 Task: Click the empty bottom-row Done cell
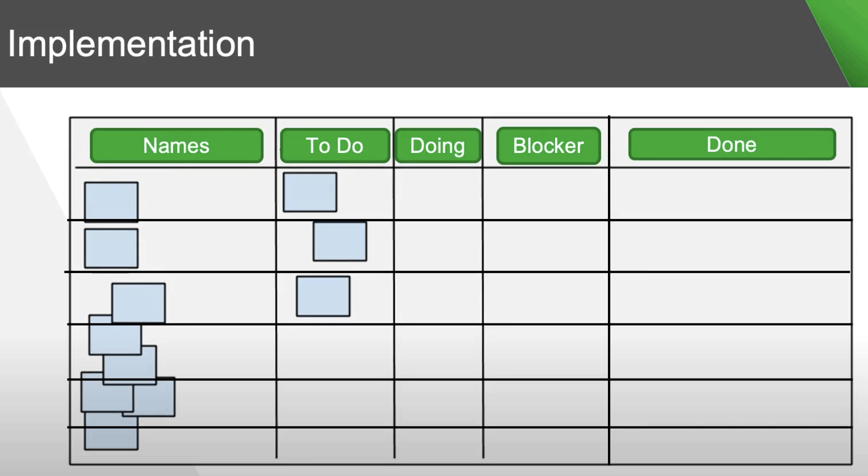pos(730,445)
